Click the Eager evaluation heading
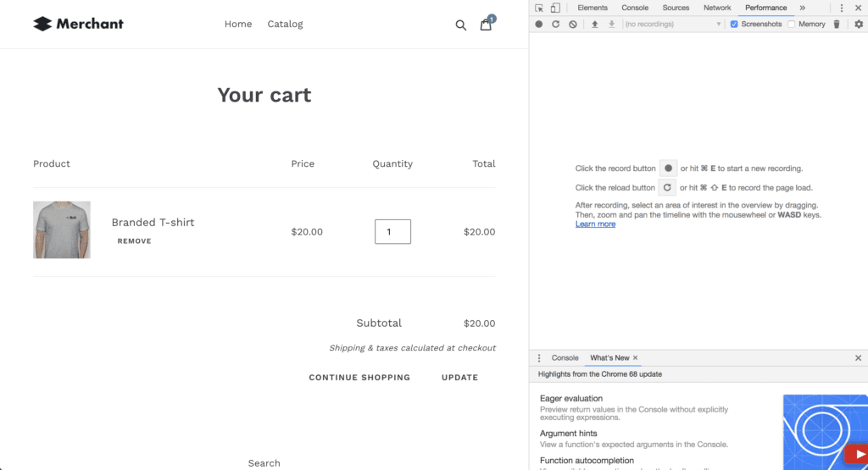The width and height of the screenshot is (868, 470). 571,398
